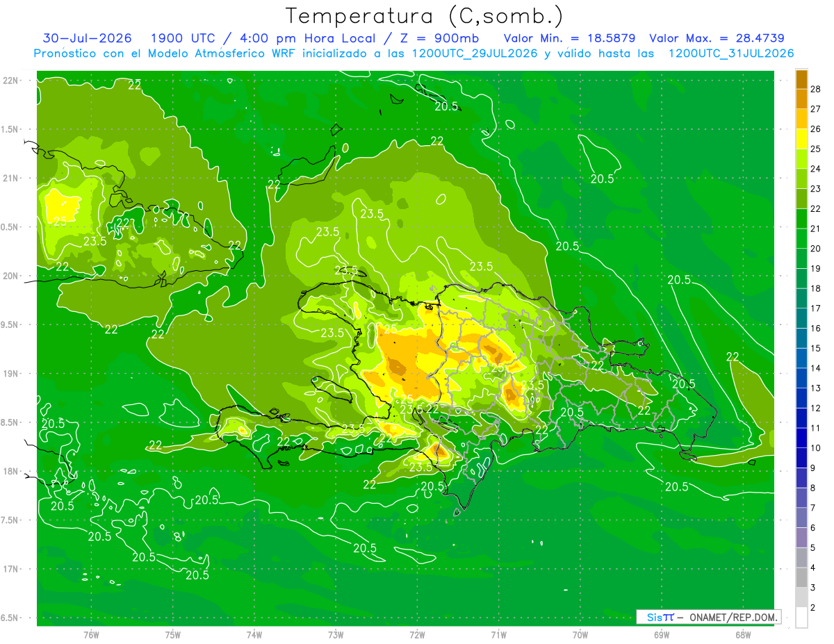Viewport: 834px width, 644px height.
Task: Pick the teal swatch between 16 and 17
Action: pyautogui.click(x=801, y=318)
